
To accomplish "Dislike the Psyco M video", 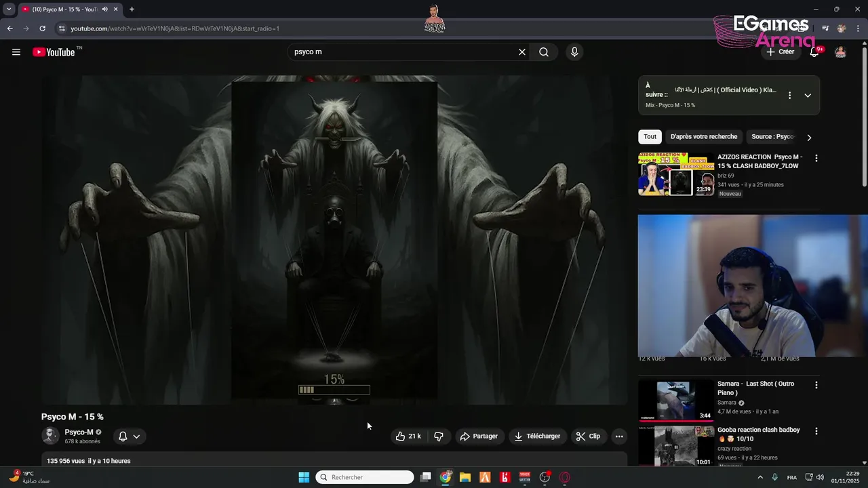I will pyautogui.click(x=439, y=436).
